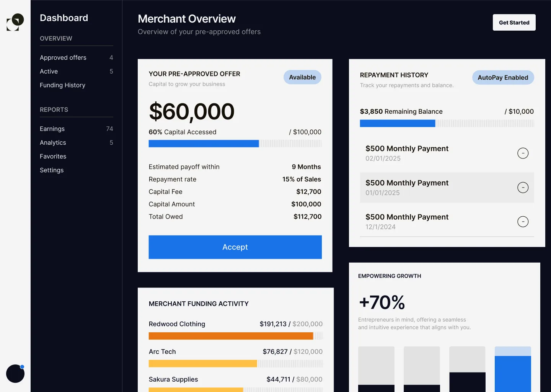Screen dimensions: 551x392
Task: Click the Remaining Balance progress bar
Action: tap(447, 123)
